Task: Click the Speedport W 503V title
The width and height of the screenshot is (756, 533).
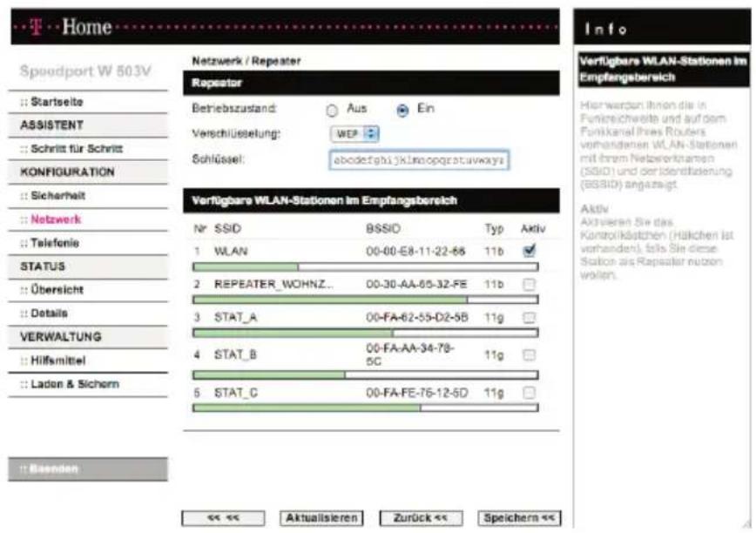Action: point(85,71)
